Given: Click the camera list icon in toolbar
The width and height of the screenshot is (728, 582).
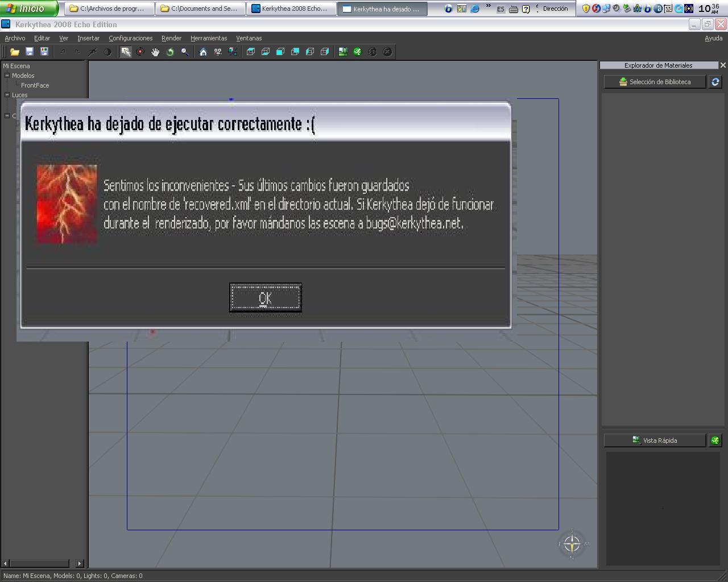Looking at the screenshot, I should (218, 52).
